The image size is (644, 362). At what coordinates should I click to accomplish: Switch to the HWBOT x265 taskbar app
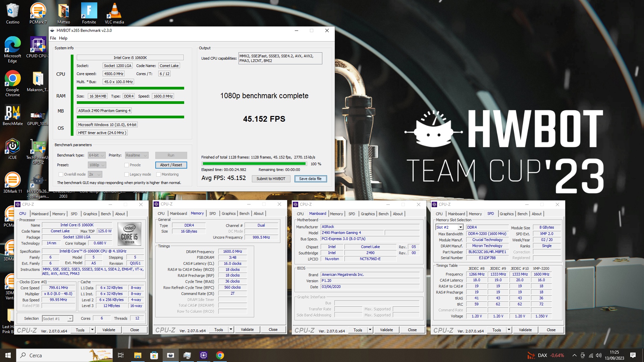[170, 355]
